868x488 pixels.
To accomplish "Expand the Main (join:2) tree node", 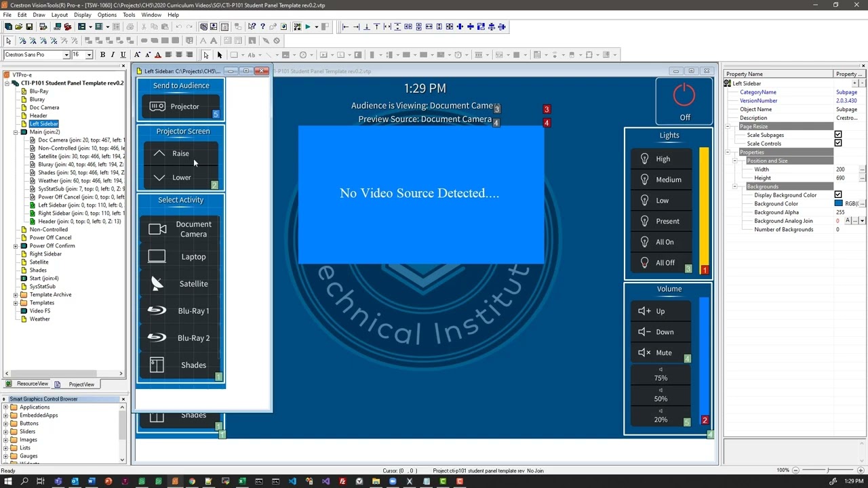I will tap(16, 132).
